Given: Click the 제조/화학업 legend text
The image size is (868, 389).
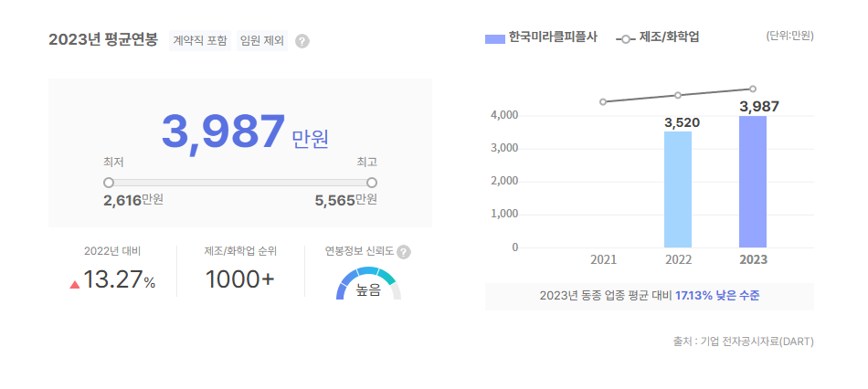Looking at the screenshot, I should [x=669, y=37].
